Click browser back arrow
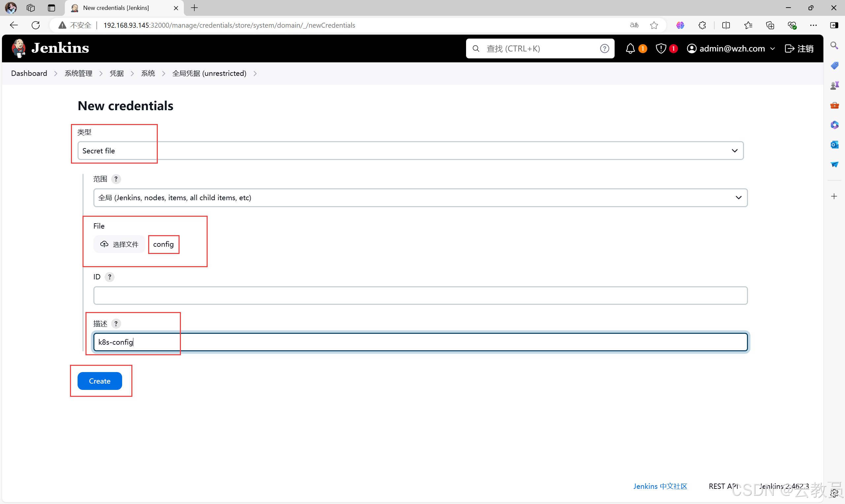Viewport: 845px width, 504px height. pyautogui.click(x=14, y=25)
